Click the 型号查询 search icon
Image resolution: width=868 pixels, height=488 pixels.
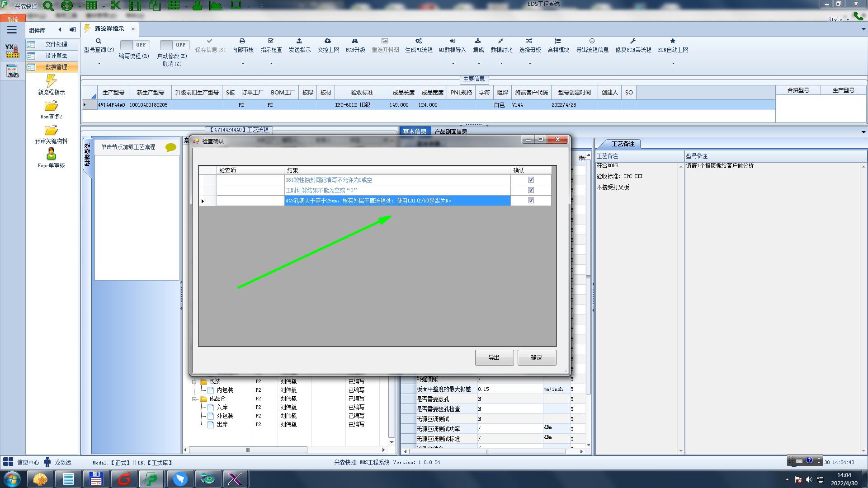coord(99,41)
